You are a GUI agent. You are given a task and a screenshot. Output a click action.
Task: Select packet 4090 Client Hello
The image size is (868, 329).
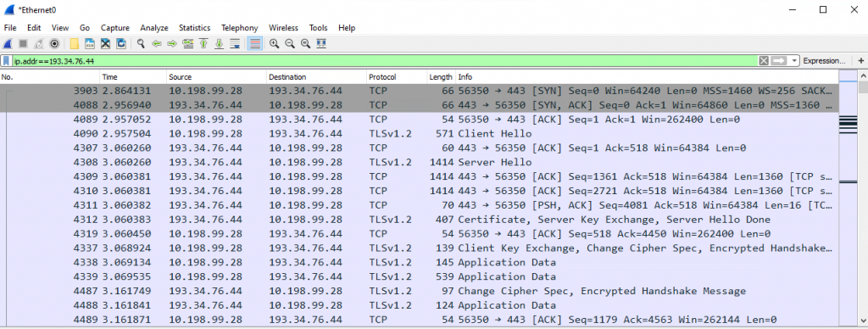[419, 133]
